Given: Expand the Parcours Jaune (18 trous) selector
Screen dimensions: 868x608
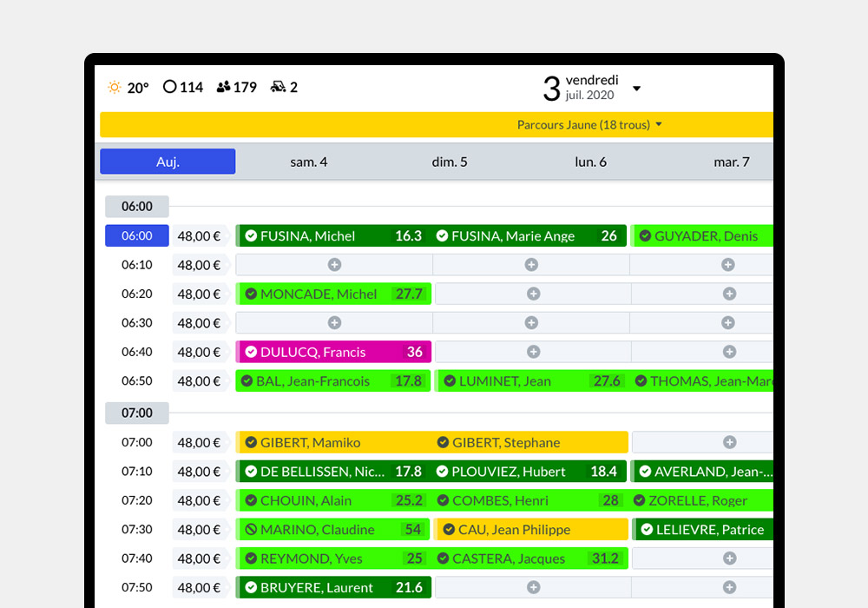Looking at the screenshot, I should click(x=589, y=124).
